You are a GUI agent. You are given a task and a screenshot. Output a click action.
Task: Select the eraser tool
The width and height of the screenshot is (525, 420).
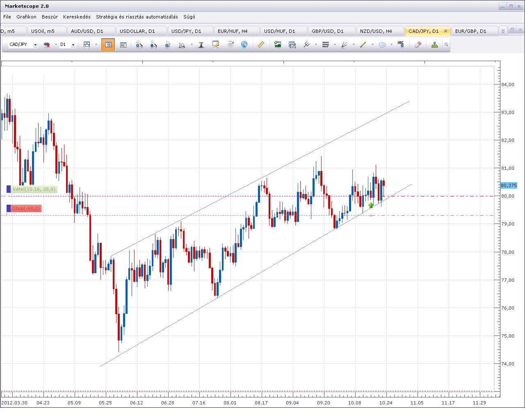(x=418, y=45)
